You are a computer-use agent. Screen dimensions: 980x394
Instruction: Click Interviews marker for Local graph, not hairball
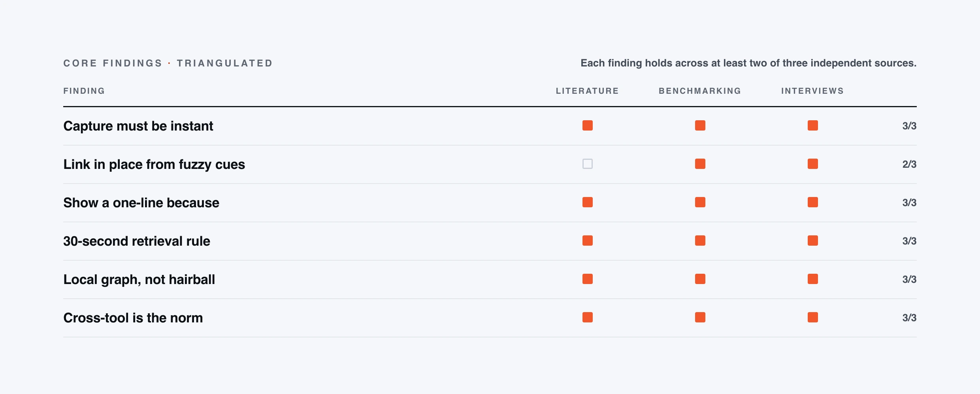tap(813, 279)
